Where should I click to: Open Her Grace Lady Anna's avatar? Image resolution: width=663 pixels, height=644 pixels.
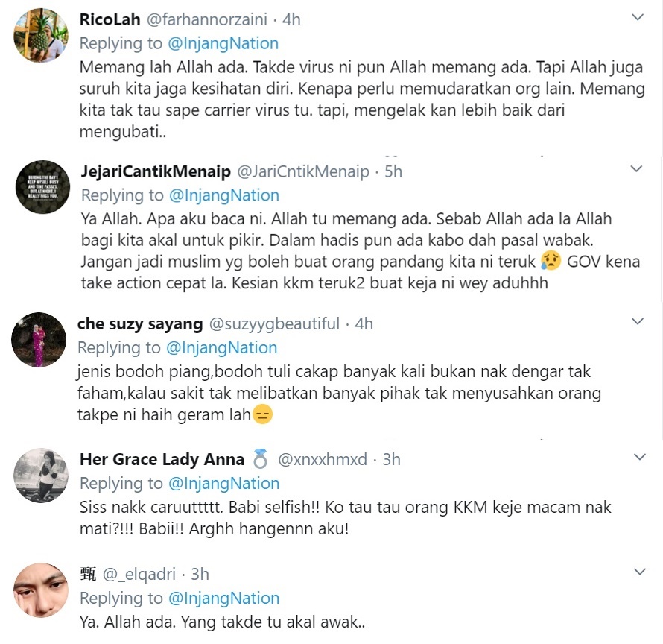pos(41,476)
